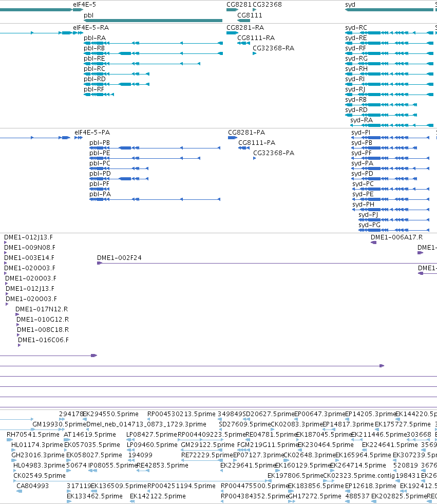437x504 pixels.
Task: Select BAC end DME1-010G12.R
Action: 18,325
